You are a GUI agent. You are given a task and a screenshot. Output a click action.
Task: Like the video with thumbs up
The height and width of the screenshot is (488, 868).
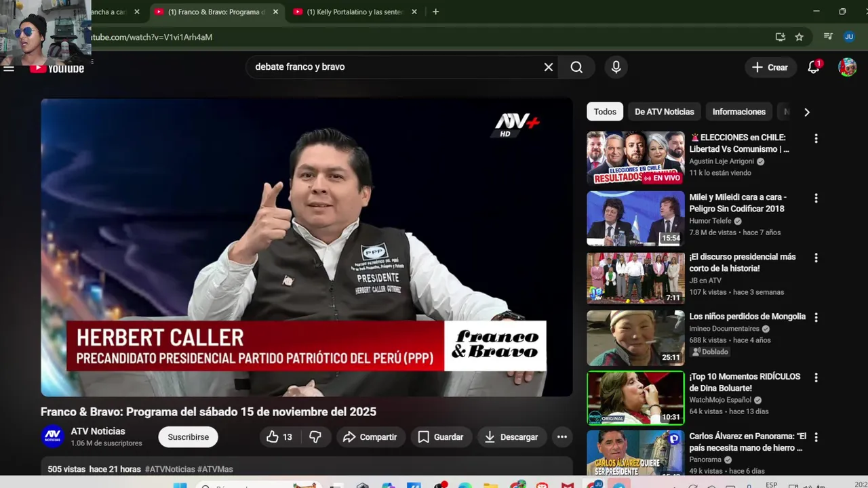pyautogui.click(x=279, y=437)
